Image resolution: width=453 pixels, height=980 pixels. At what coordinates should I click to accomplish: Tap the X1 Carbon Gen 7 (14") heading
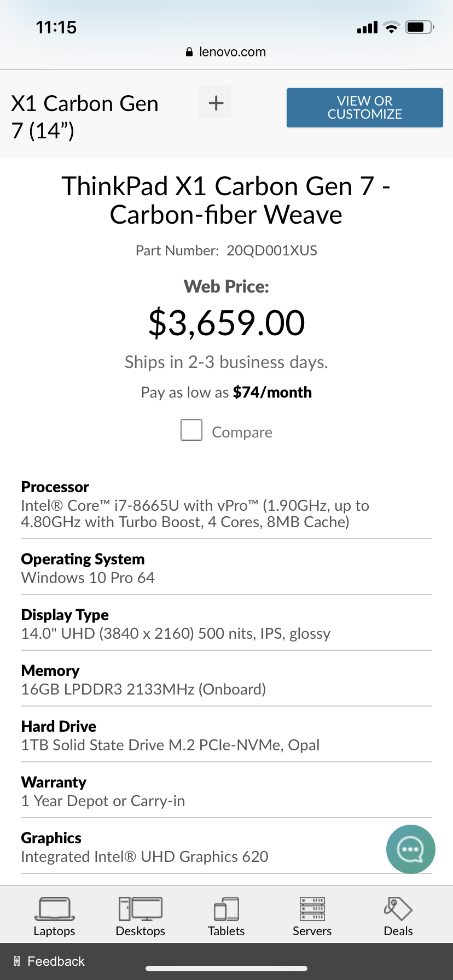[85, 116]
